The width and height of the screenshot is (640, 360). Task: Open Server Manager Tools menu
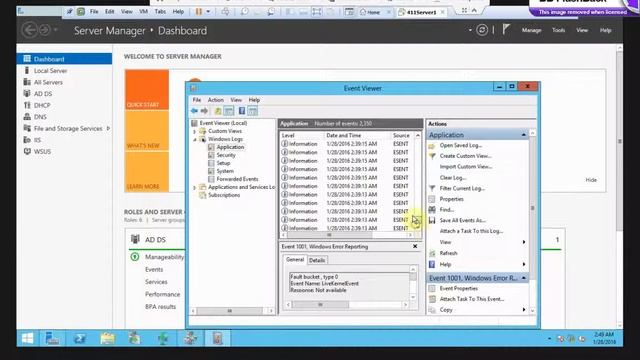point(558,30)
